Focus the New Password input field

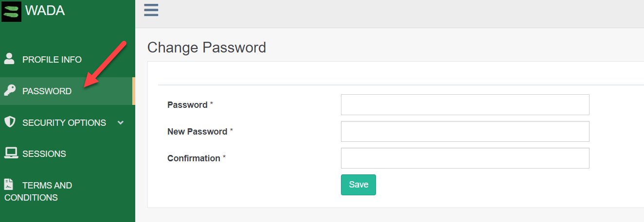pyautogui.click(x=465, y=131)
